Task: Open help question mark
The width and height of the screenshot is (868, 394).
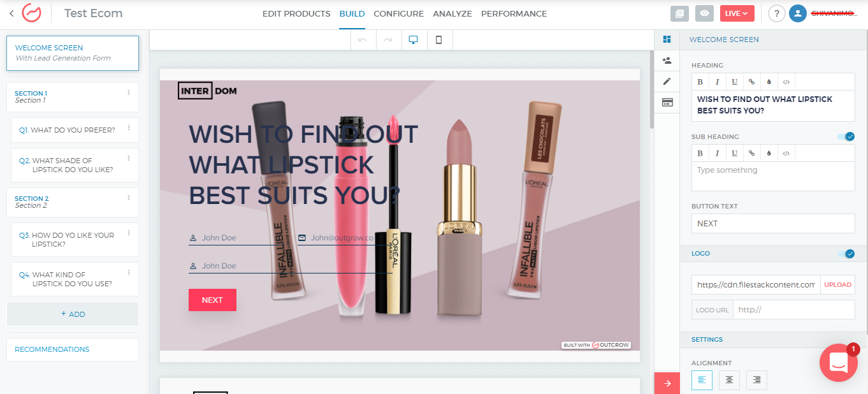Action: pos(776,13)
